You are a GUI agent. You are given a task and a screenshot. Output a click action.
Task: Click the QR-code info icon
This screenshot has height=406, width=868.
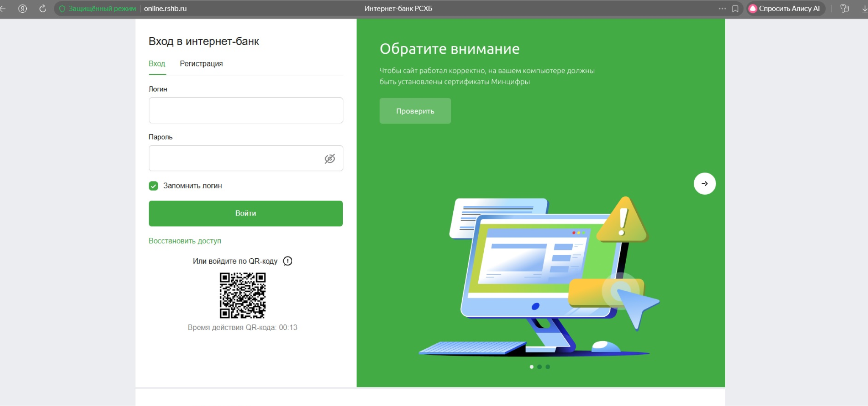(288, 261)
